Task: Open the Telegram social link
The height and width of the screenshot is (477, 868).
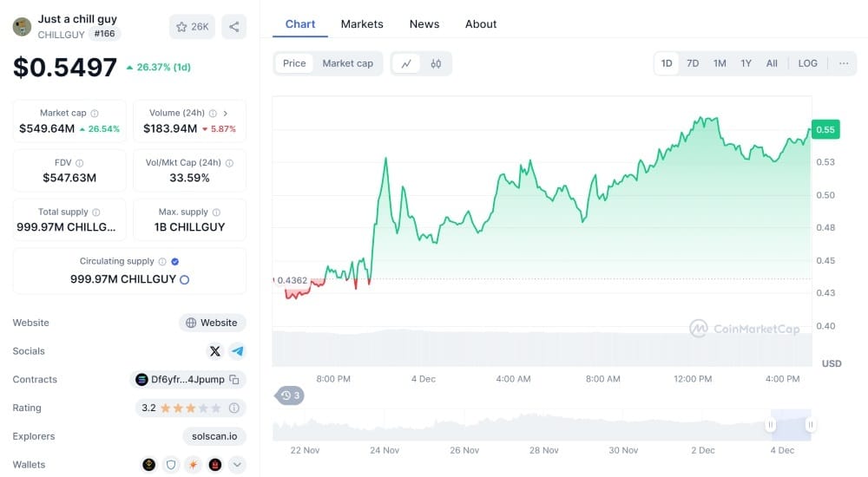Action: point(237,351)
